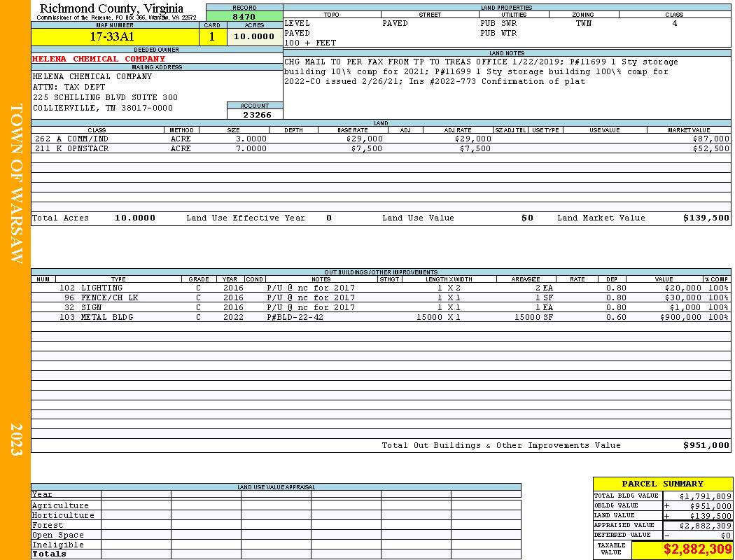Click the PARCEL SUMMARY heading
The image size is (735, 560).
[662, 484]
